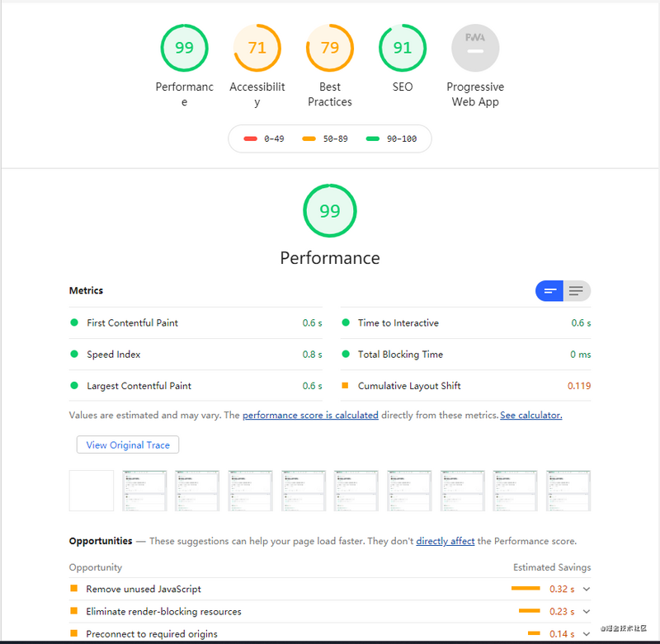This screenshot has width=660, height=644.
Task: Select the first blank filmstrip thumbnail
Action: point(92,491)
